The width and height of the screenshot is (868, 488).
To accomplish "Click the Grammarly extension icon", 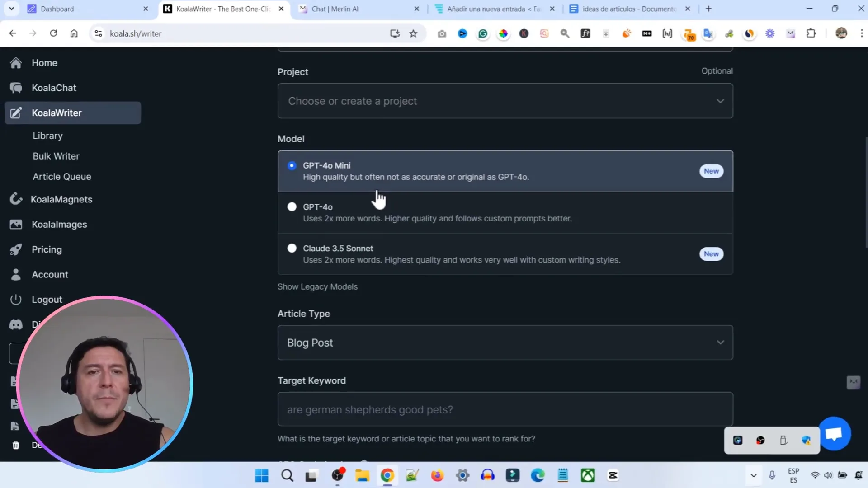I will pyautogui.click(x=483, y=33).
